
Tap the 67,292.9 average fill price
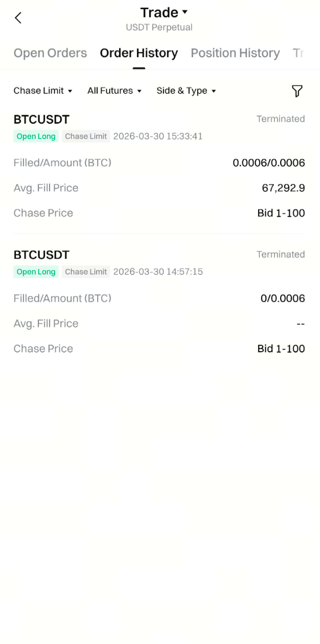click(283, 188)
